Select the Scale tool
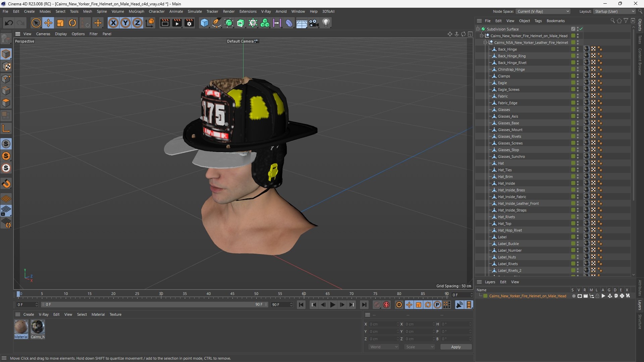The width and height of the screenshot is (644, 362). pos(60,23)
